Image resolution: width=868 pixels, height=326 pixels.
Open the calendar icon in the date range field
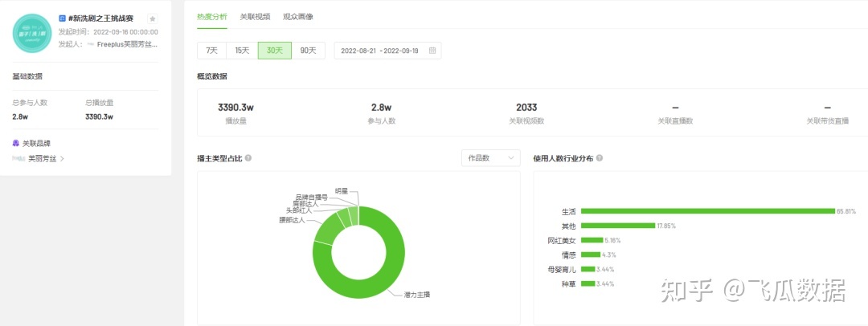click(432, 51)
